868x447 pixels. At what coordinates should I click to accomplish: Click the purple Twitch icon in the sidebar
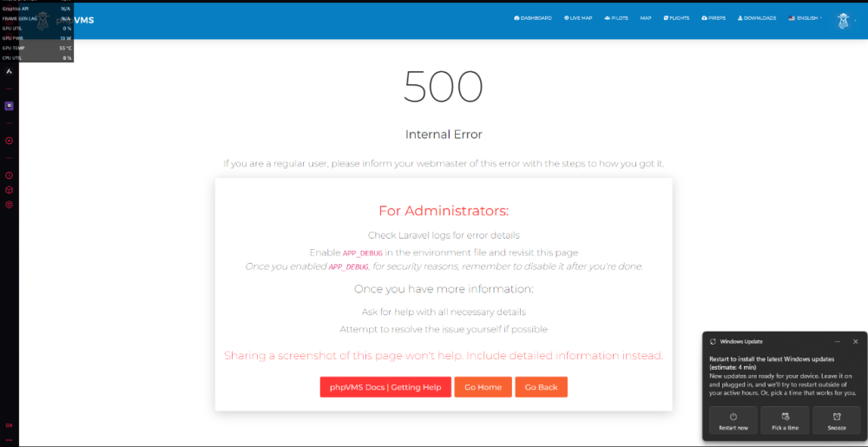click(x=10, y=106)
